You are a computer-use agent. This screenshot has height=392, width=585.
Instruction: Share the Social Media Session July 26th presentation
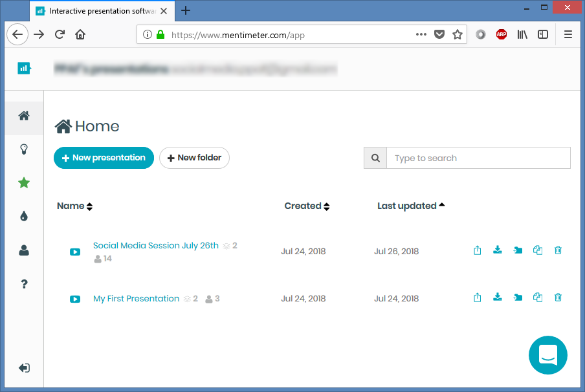coord(477,250)
